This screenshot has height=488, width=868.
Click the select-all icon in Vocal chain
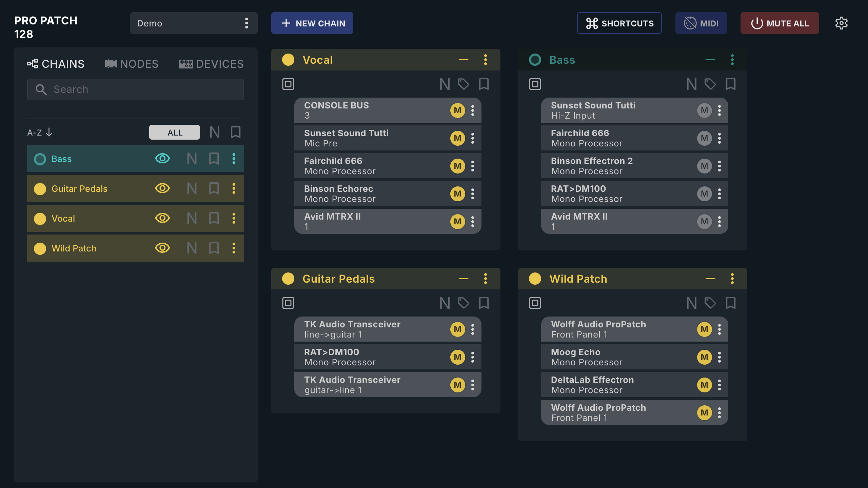288,84
